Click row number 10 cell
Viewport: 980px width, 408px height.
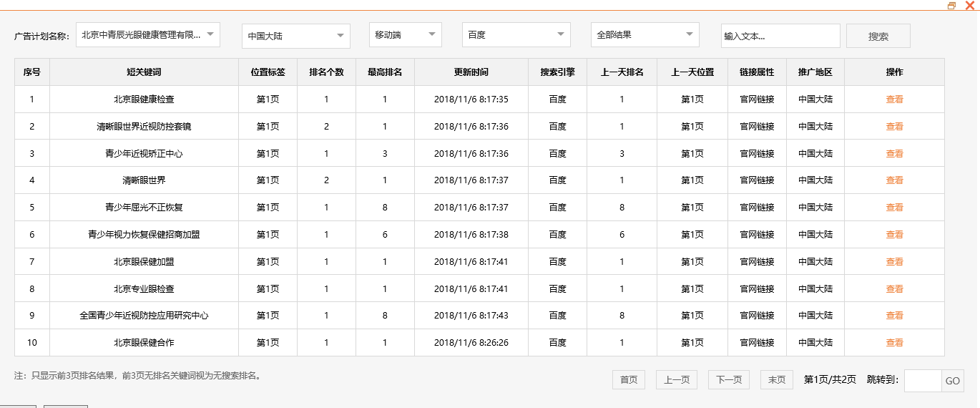click(x=32, y=343)
